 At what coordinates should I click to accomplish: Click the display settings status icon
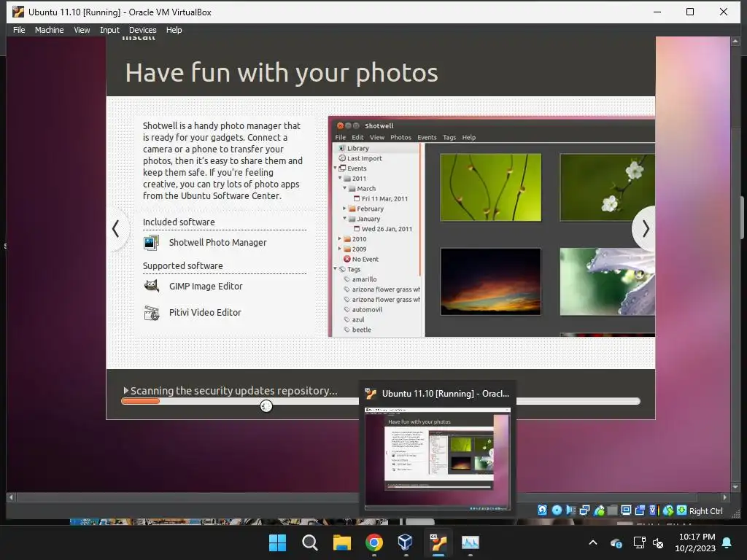pos(627,510)
